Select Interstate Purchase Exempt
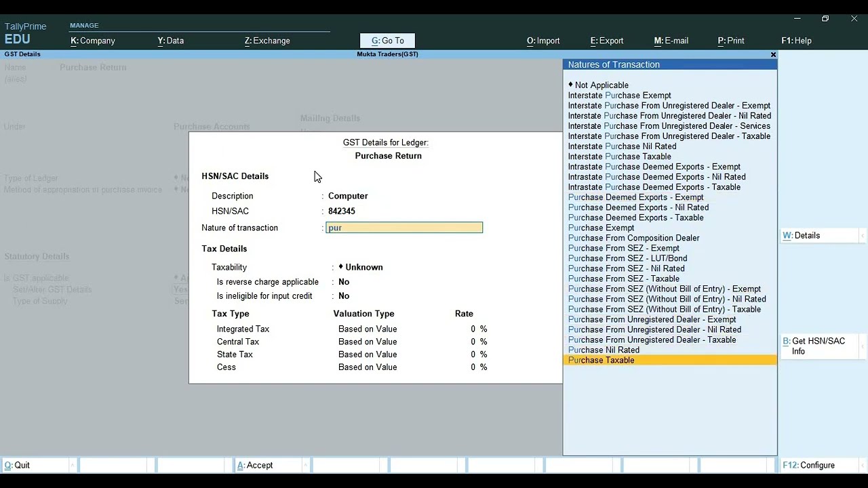This screenshot has width=868, height=488. point(670,96)
